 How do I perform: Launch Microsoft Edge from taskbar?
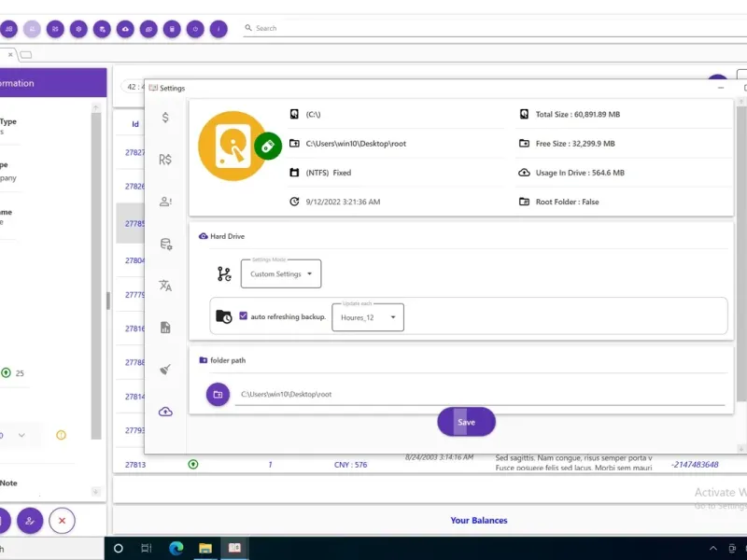[176, 549]
